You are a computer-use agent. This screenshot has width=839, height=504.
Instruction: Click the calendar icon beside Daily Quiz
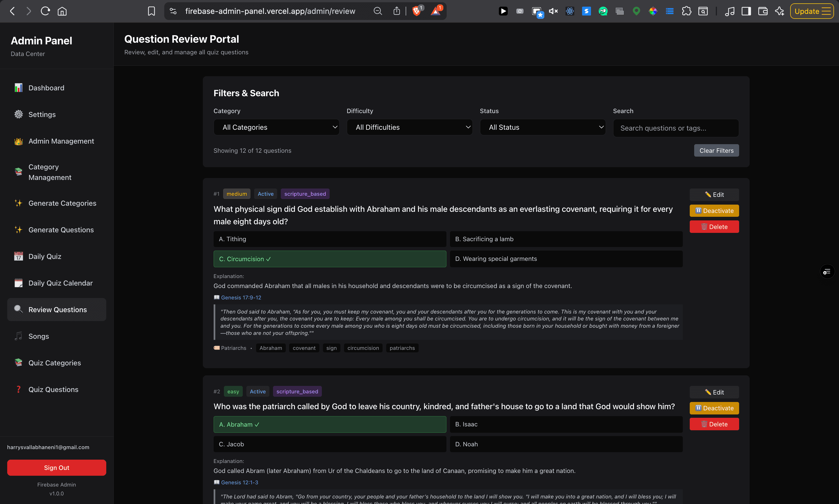18,256
